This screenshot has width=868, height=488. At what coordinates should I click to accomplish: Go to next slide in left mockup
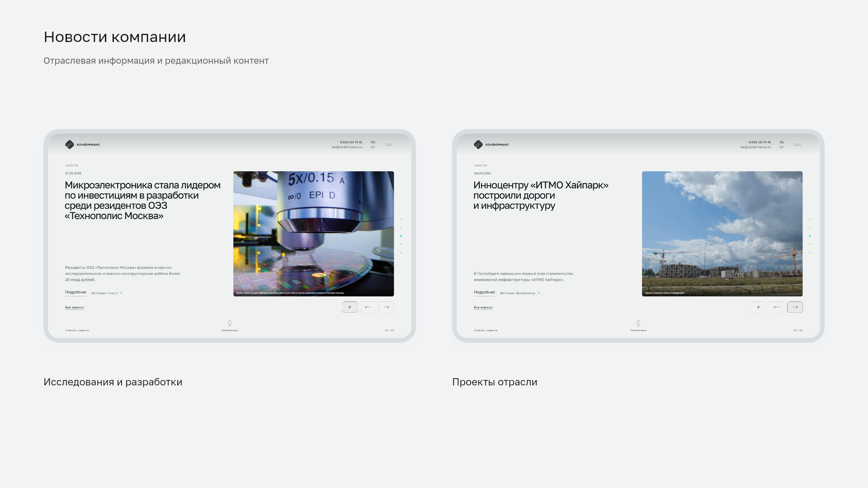click(x=386, y=307)
